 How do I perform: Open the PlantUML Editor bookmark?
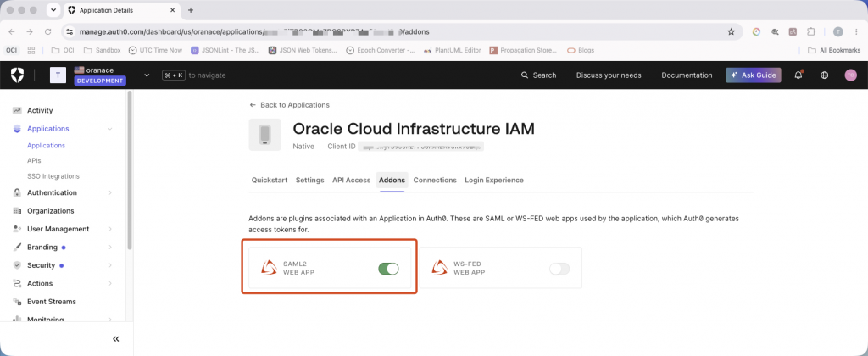(x=453, y=50)
